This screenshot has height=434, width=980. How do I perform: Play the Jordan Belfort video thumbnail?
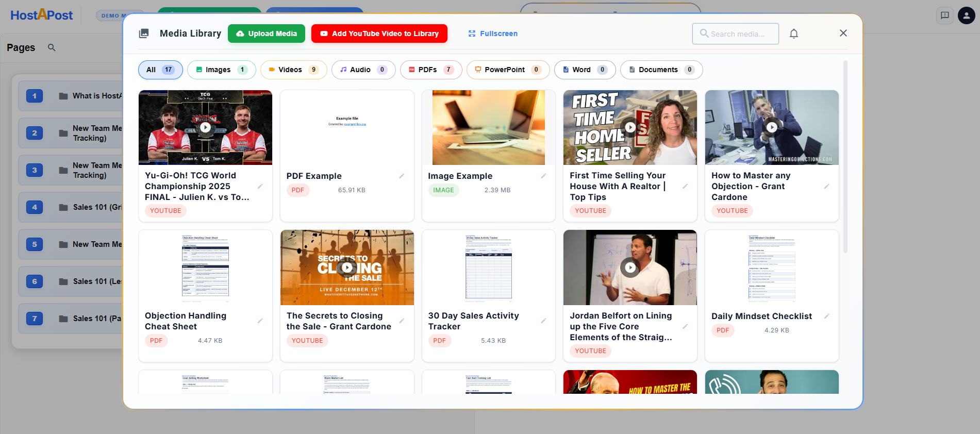[630, 268]
